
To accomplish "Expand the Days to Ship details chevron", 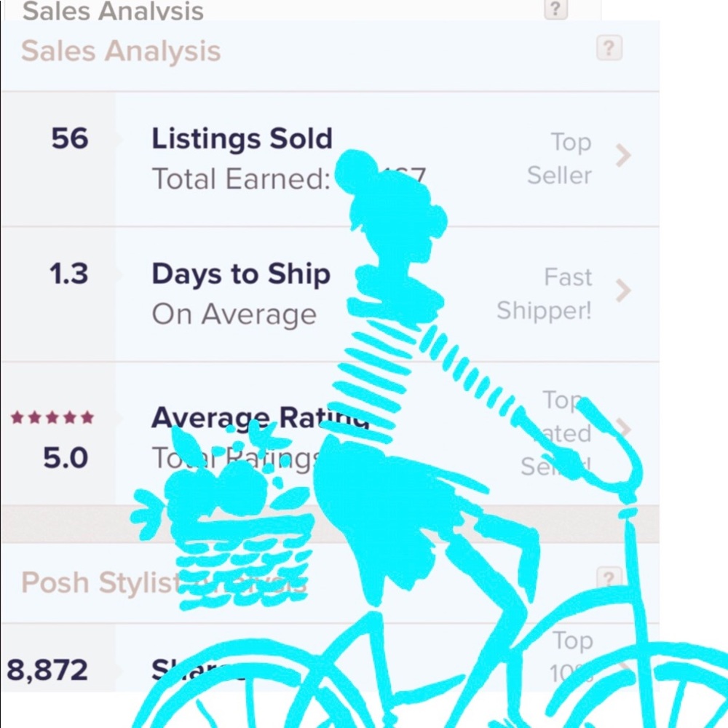I will click(x=625, y=291).
